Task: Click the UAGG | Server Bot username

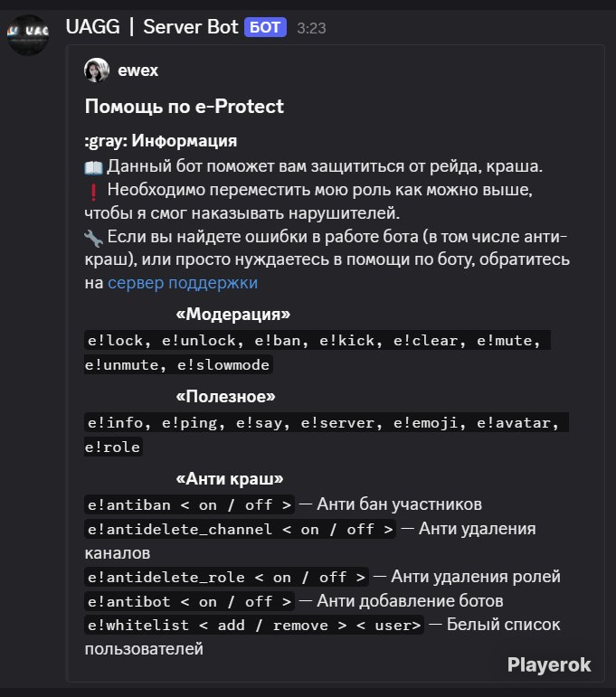Action: 152,27
